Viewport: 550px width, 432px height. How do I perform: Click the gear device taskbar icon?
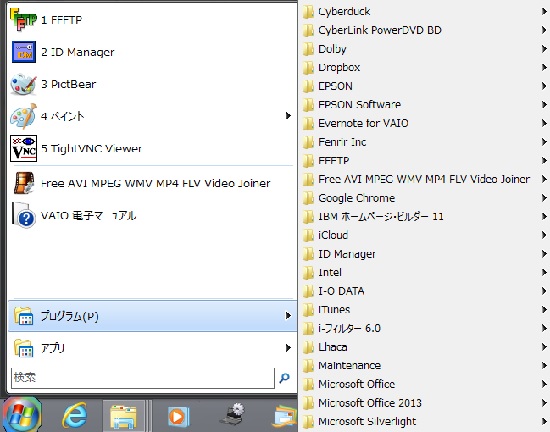pos(232,415)
